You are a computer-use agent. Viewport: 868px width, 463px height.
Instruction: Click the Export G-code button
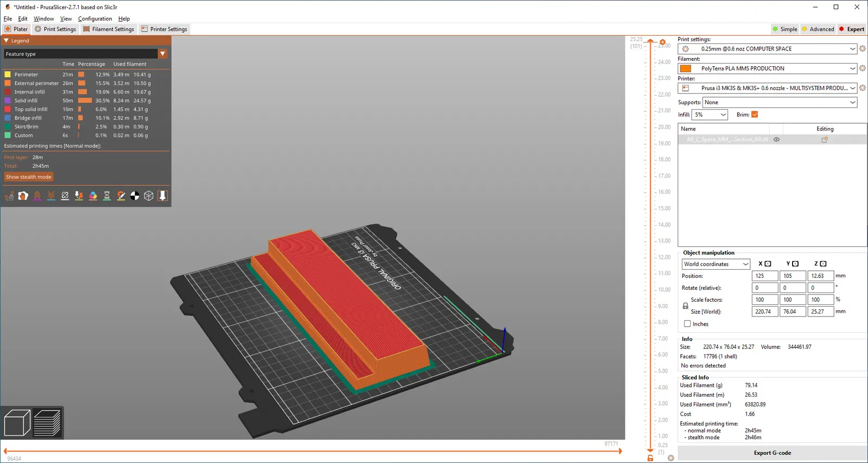(x=772, y=453)
